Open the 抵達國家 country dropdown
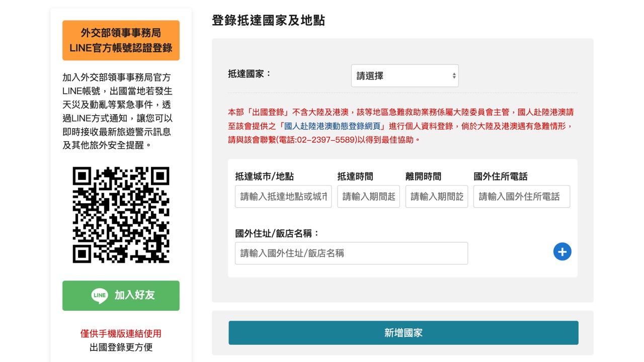644x362 pixels. click(405, 76)
